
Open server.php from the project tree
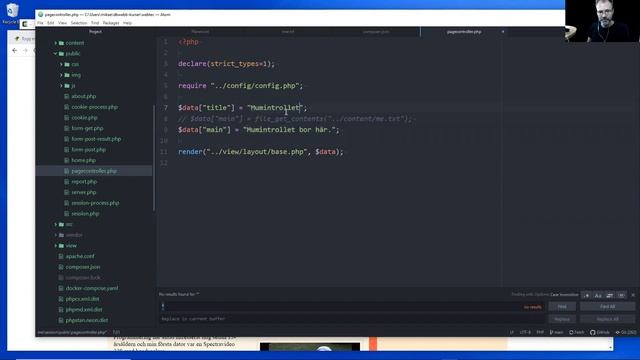pos(84,192)
